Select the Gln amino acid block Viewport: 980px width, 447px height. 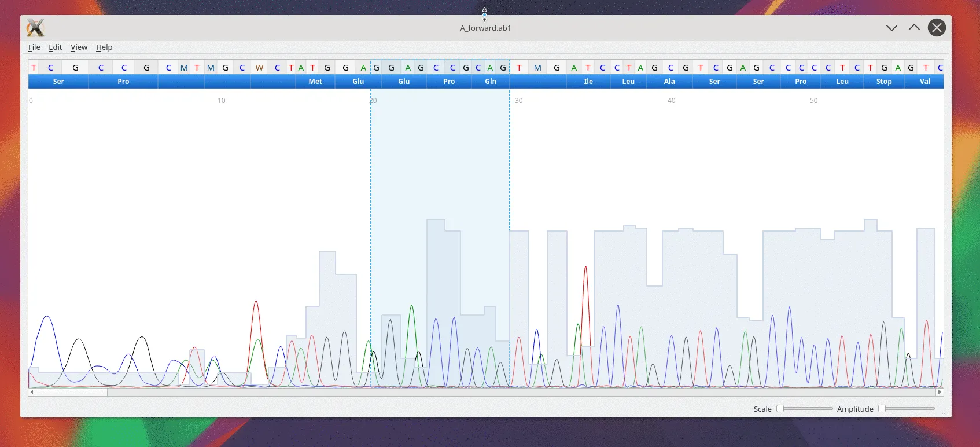(491, 82)
